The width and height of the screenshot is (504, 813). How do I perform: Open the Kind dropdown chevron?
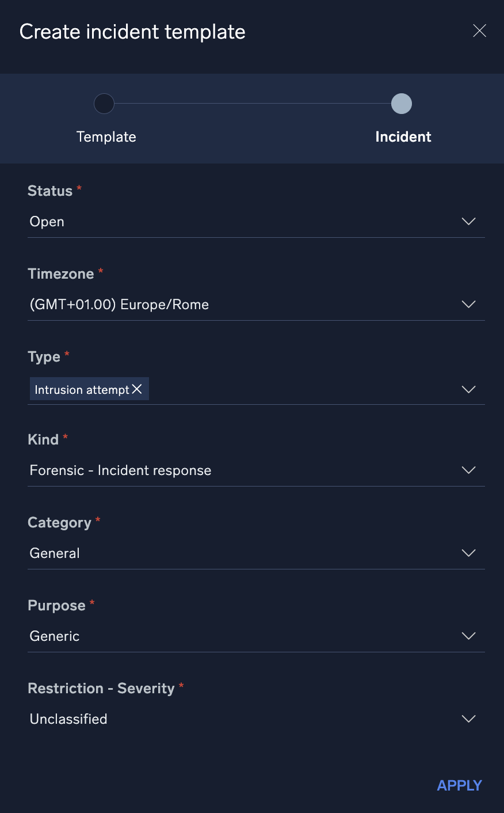469,470
